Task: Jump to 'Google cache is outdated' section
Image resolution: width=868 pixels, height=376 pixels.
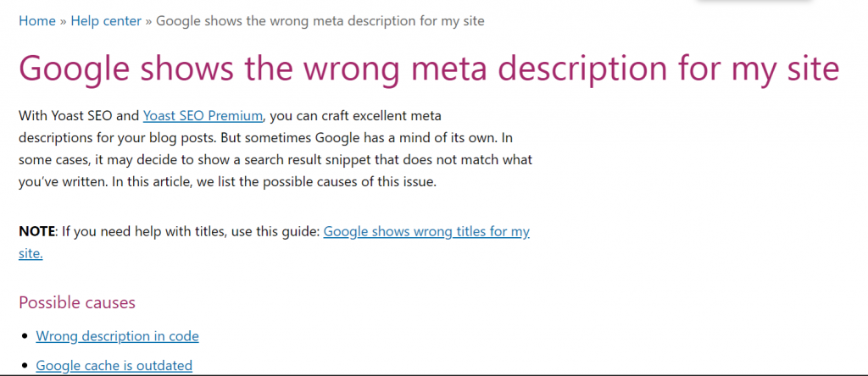Action: 114,366
